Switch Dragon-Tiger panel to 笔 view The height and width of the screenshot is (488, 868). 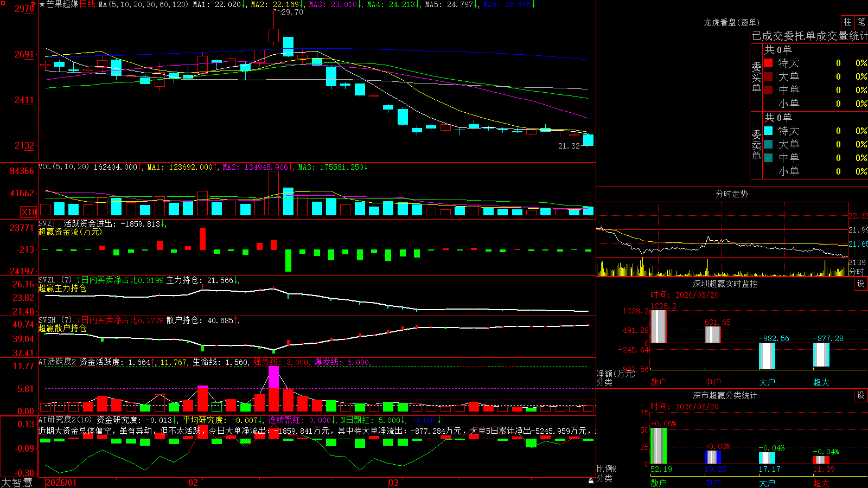[861, 22]
